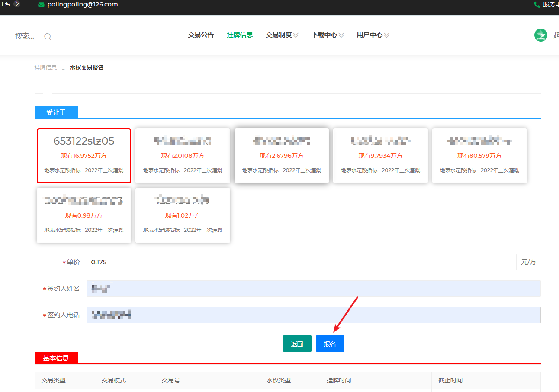Expand the 下载中心 dropdown menu
Image resolution: width=559 pixels, height=392 pixels.
coord(328,35)
